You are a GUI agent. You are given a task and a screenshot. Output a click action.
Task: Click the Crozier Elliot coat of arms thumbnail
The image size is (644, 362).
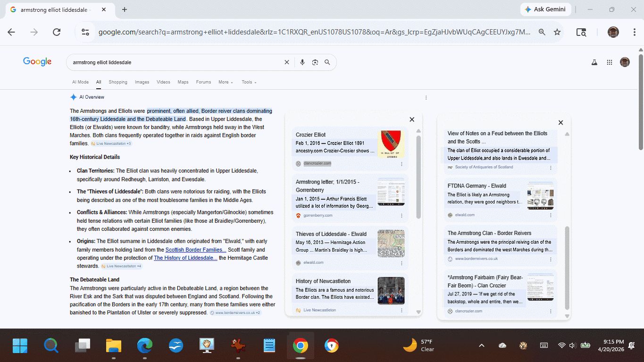[391, 144]
